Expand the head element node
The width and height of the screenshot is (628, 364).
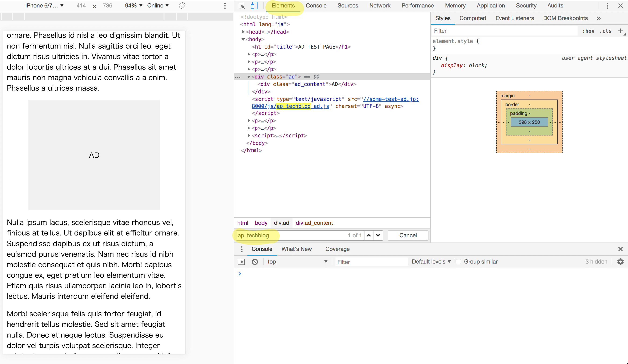point(243,32)
